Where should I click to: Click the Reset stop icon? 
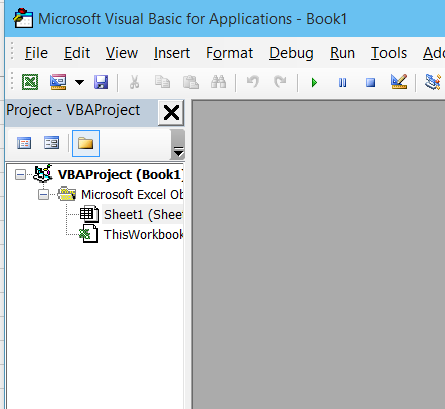[x=370, y=82]
